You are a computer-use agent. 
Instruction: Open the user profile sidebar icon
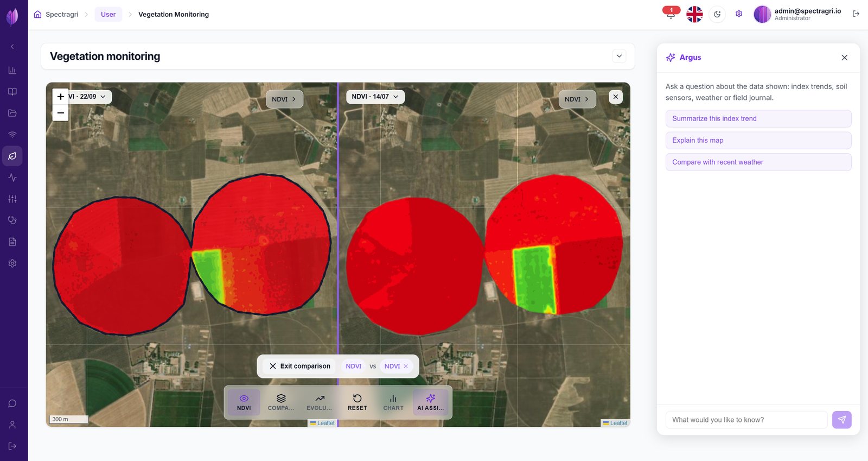[12, 425]
